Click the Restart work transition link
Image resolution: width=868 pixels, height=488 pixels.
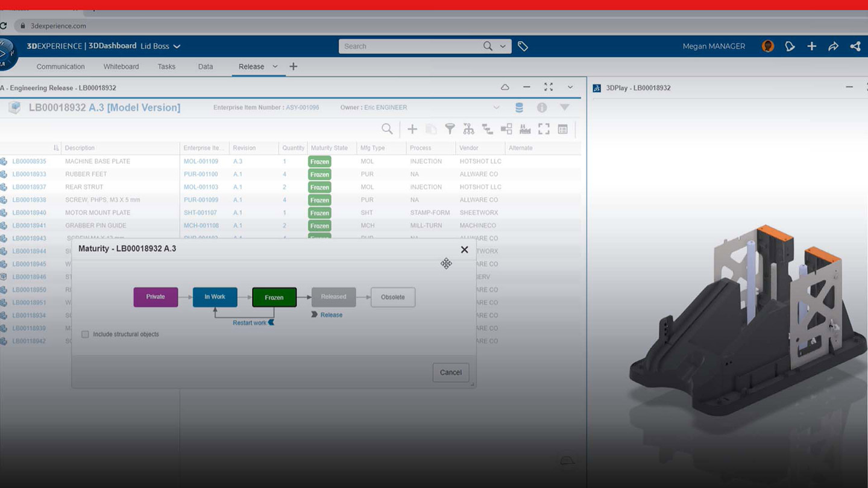coord(250,323)
